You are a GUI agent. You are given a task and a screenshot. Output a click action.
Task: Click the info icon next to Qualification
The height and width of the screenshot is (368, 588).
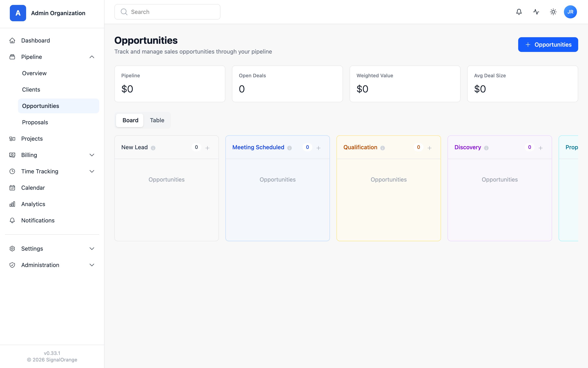click(x=382, y=148)
